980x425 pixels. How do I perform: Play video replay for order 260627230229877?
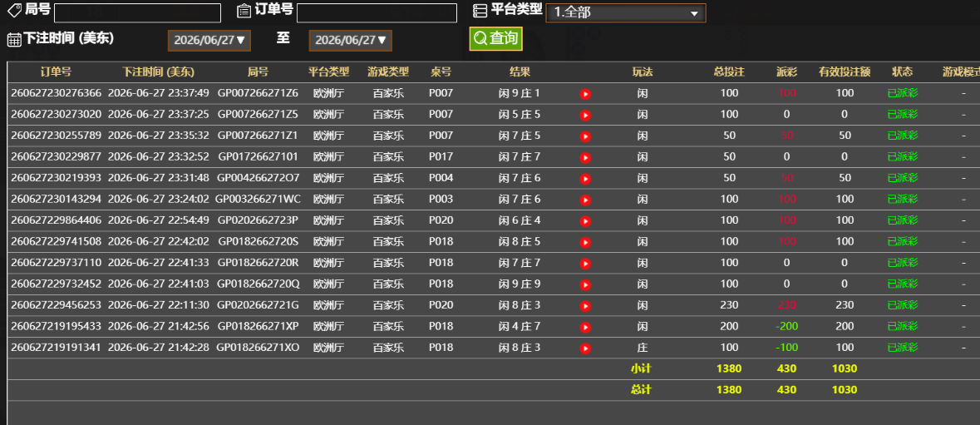point(585,157)
